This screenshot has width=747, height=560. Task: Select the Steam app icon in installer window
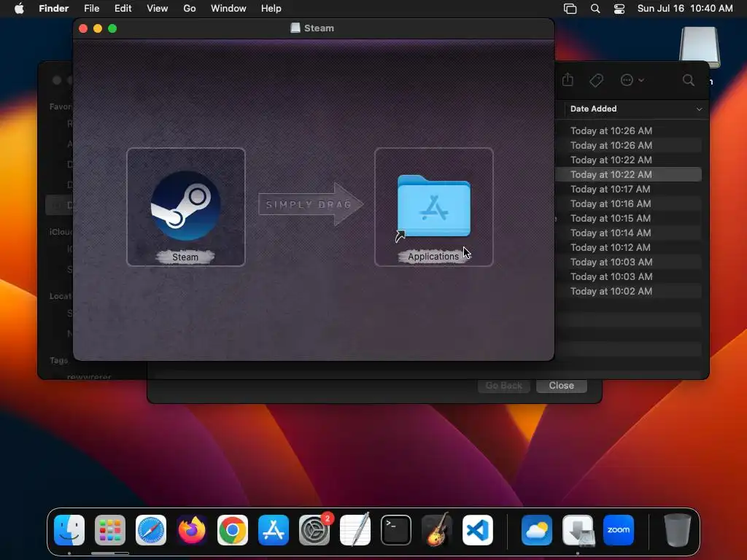coord(186,206)
